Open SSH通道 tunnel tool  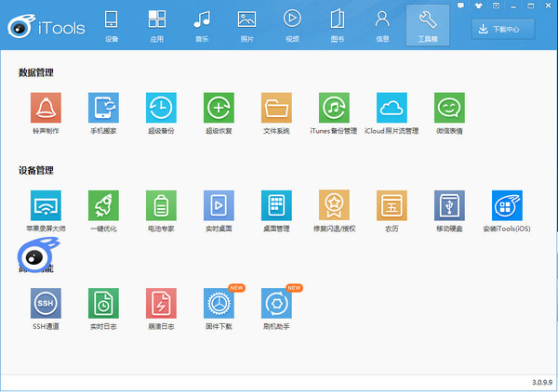pyautogui.click(x=46, y=303)
